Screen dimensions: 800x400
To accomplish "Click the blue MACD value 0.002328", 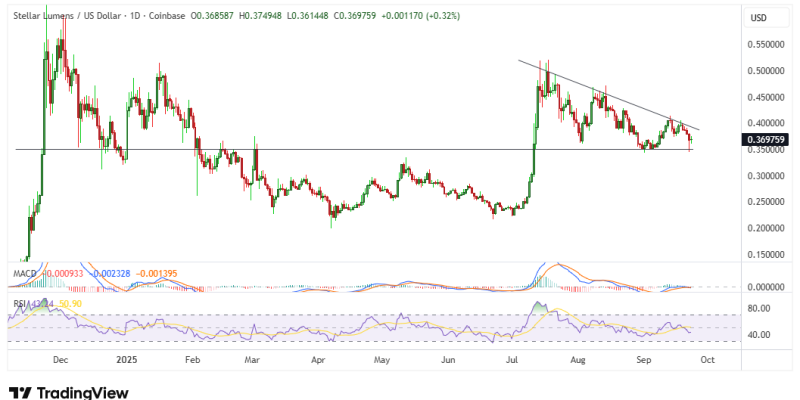I will pyautogui.click(x=109, y=272).
